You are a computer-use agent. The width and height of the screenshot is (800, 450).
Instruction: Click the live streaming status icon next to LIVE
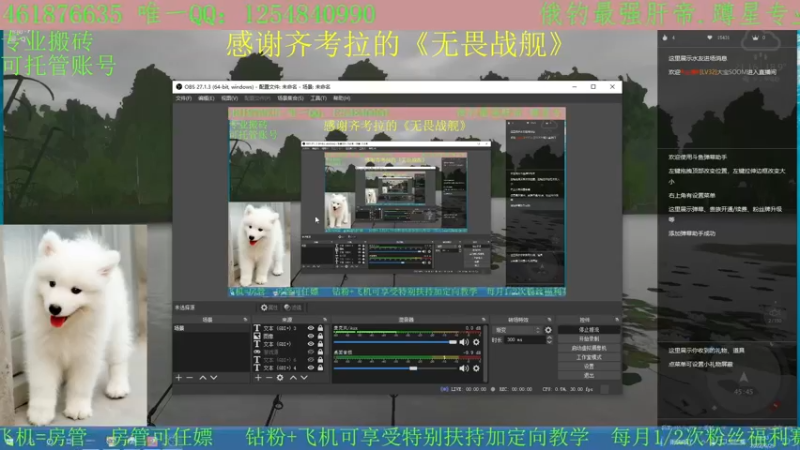pyautogui.click(x=444, y=389)
